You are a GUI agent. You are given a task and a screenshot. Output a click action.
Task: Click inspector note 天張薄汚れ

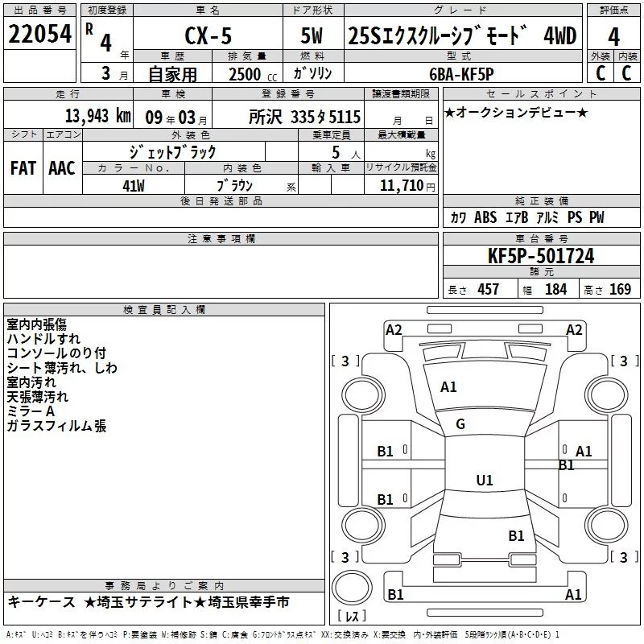[x=37, y=397]
